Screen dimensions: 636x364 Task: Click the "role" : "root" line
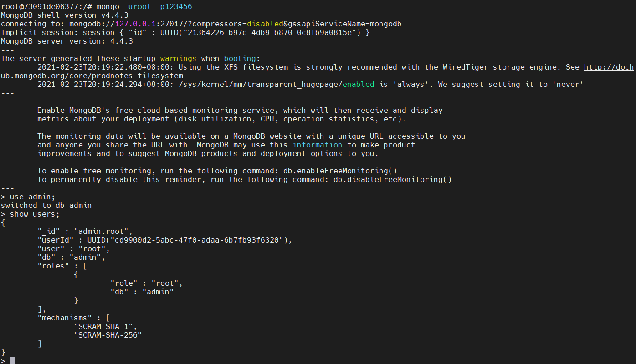tap(146, 283)
